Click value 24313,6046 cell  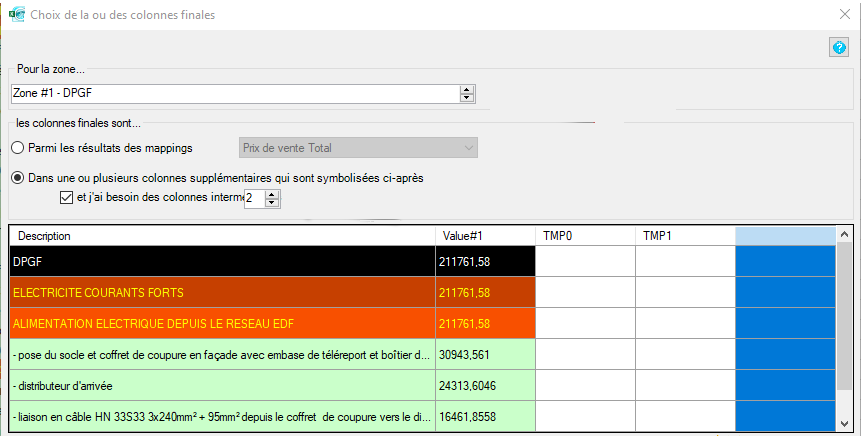(485, 385)
